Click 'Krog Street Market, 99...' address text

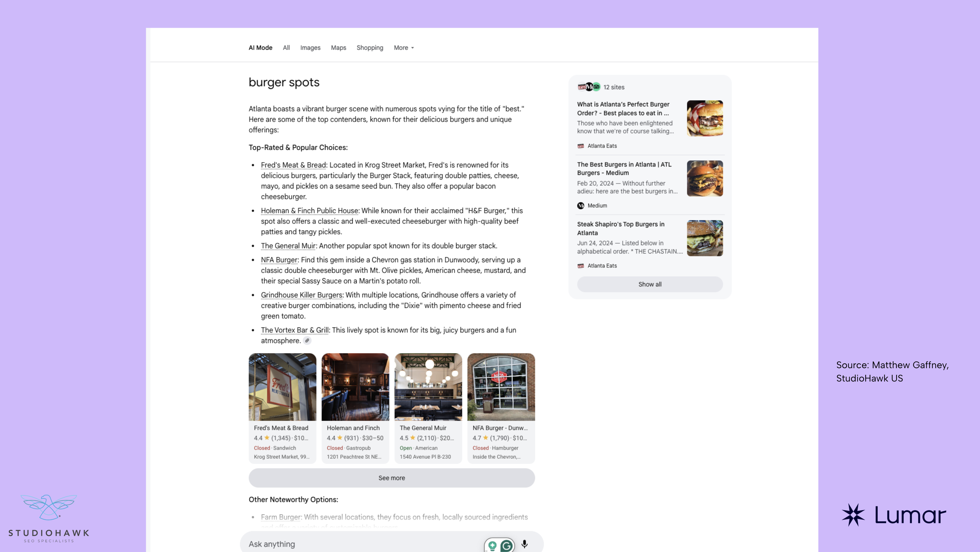pyautogui.click(x=281, y=456)
